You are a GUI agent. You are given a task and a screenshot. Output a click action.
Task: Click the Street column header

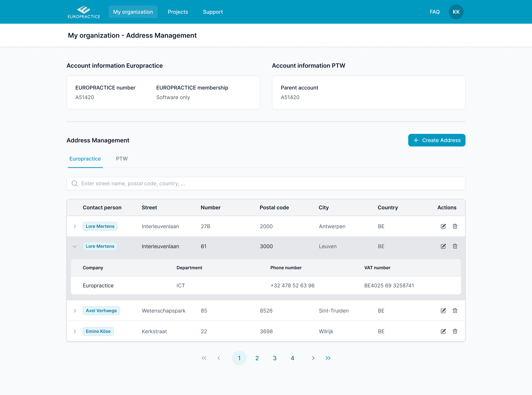coord(149,207)
